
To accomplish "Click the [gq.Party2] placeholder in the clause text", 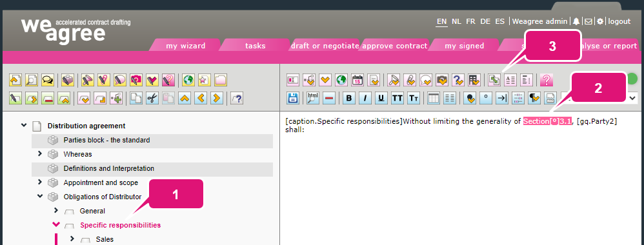I will coord(597,121).
